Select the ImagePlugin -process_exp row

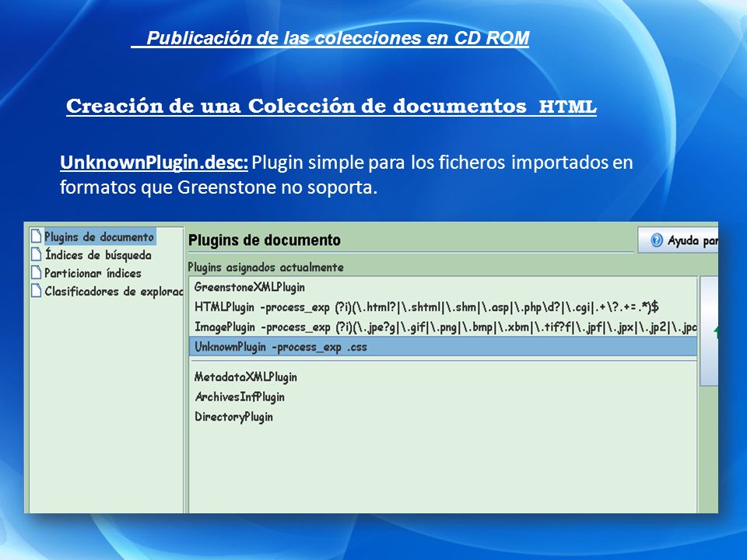coord(443,327)
